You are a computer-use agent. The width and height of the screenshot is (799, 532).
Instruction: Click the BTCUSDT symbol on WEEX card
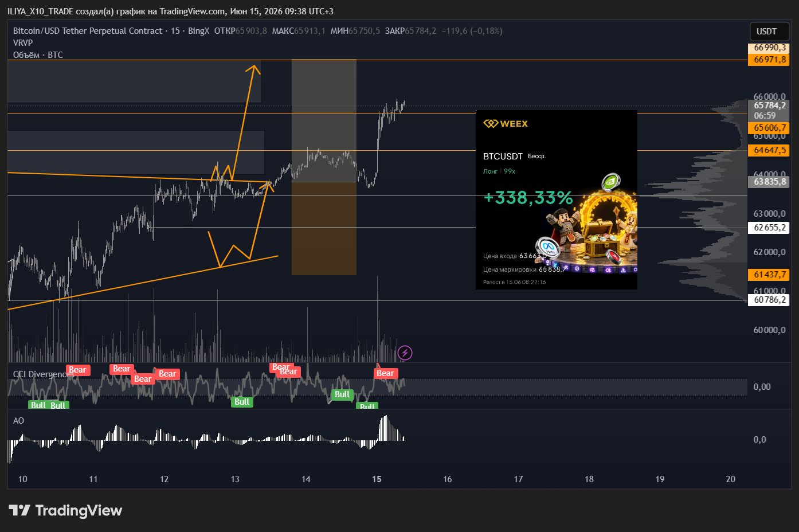click(x=503, y=157)
